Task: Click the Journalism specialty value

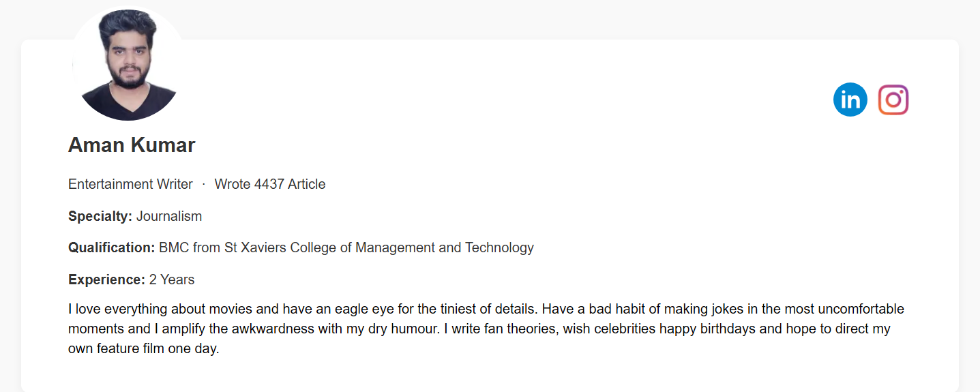Action: coord(169,216)
